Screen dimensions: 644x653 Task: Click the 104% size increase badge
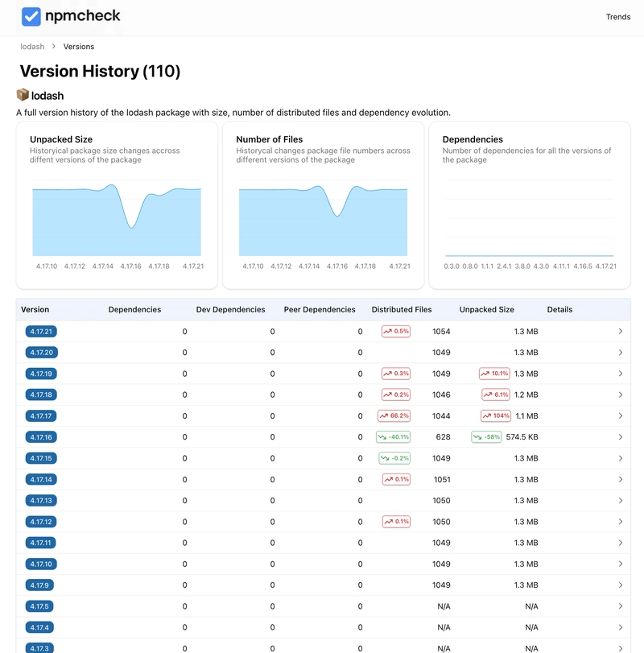pyautogui.click(x=496, y=415)
